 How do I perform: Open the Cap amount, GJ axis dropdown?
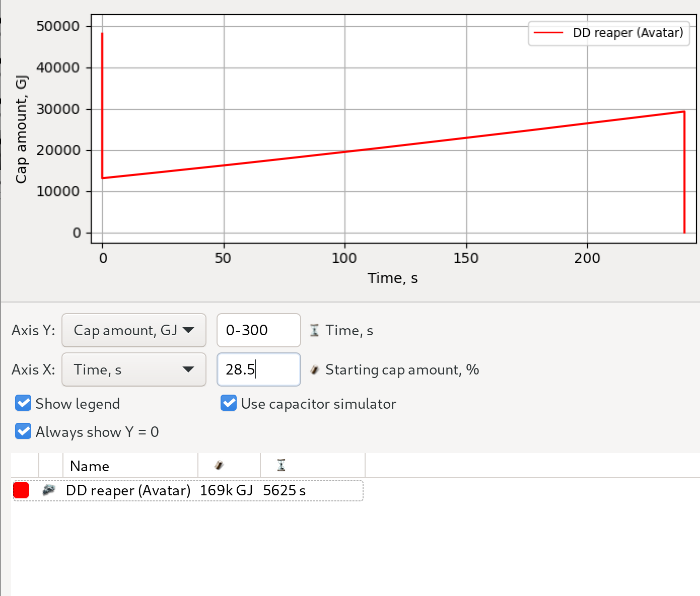coord(133,330)
